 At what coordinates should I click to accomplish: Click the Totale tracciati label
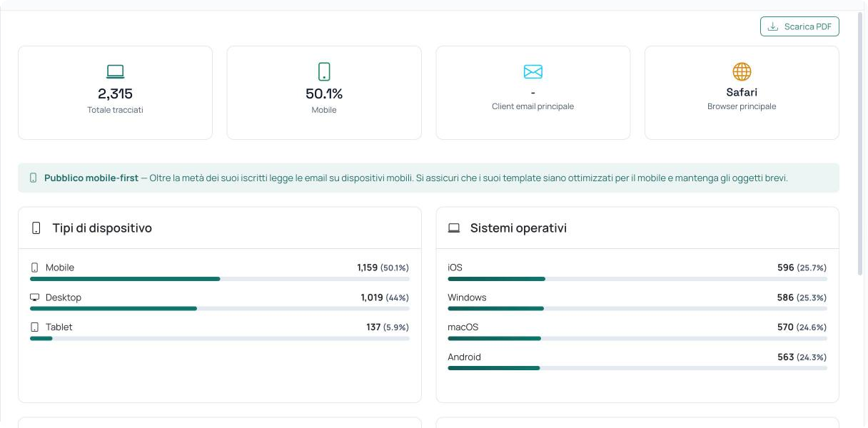point(115,110)
